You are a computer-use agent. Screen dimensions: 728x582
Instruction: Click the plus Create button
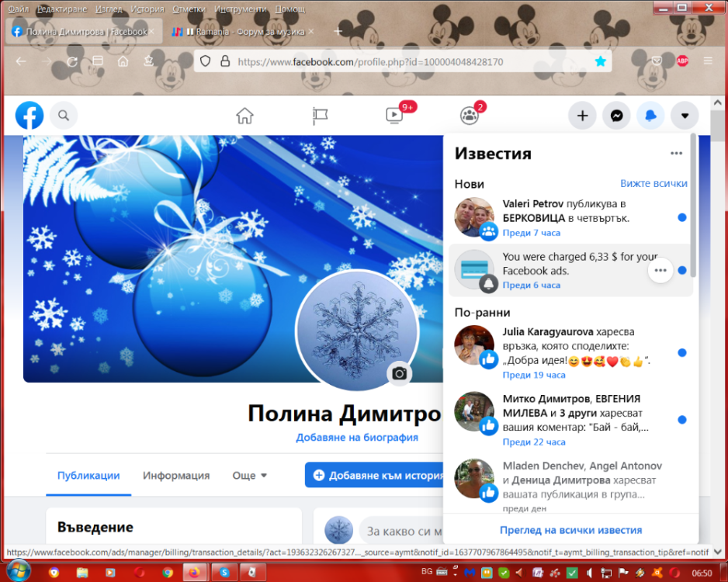(582, 116)
